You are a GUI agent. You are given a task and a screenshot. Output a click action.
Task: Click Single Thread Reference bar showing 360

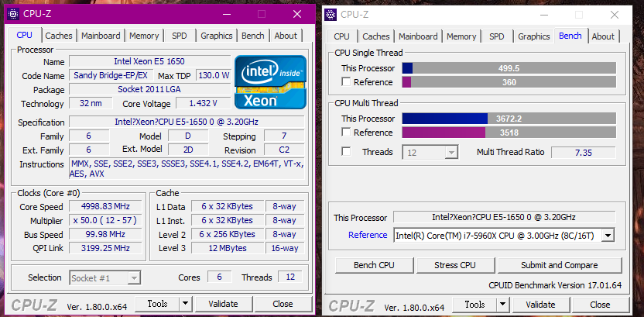click(x=509, y=82)
